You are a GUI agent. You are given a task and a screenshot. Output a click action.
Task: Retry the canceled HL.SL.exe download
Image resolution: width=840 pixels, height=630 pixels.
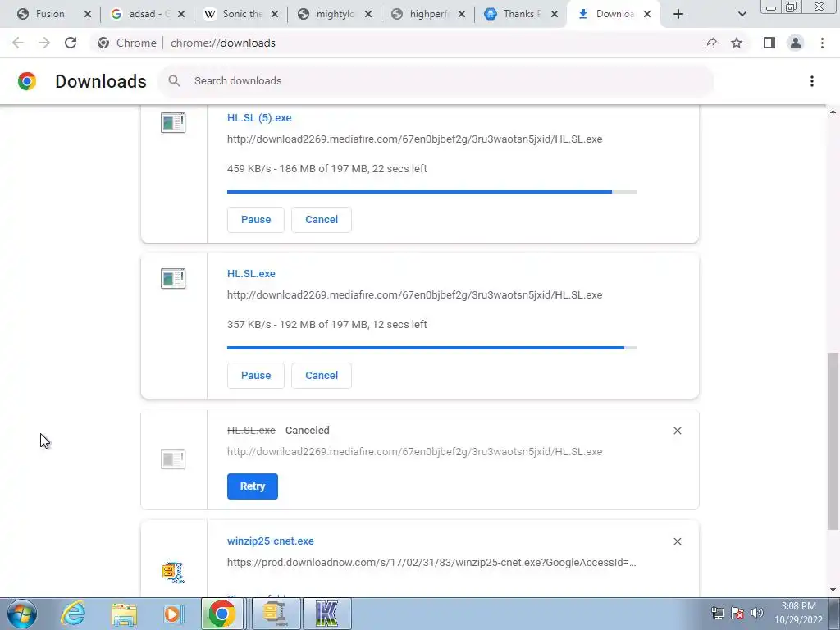(x=253, y=486)
